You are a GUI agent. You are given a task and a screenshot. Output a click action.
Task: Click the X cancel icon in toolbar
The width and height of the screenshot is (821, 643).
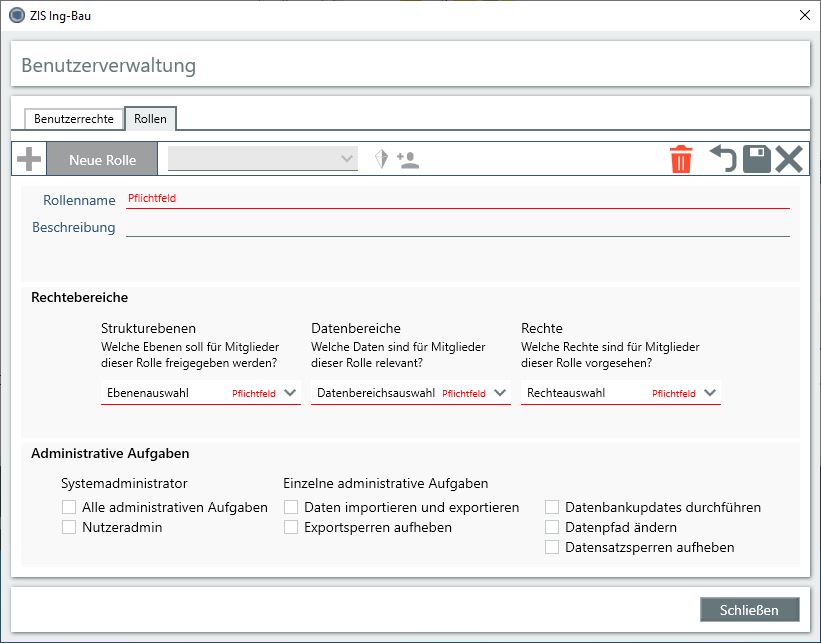pos(789,159)
